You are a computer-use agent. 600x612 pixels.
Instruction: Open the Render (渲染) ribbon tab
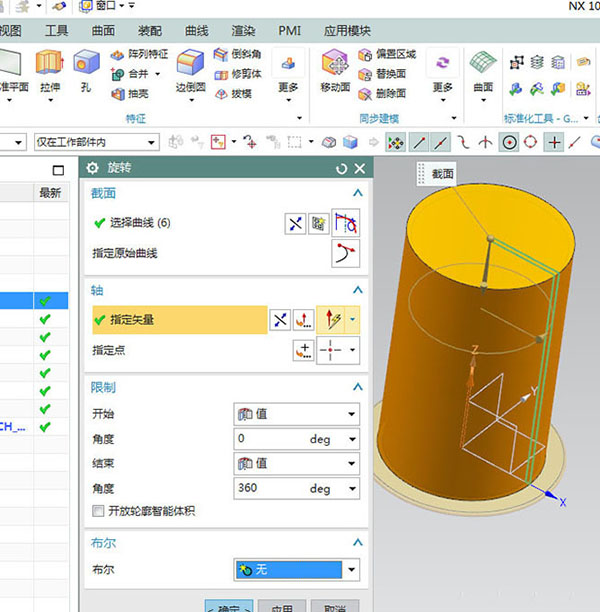[243, 31]
